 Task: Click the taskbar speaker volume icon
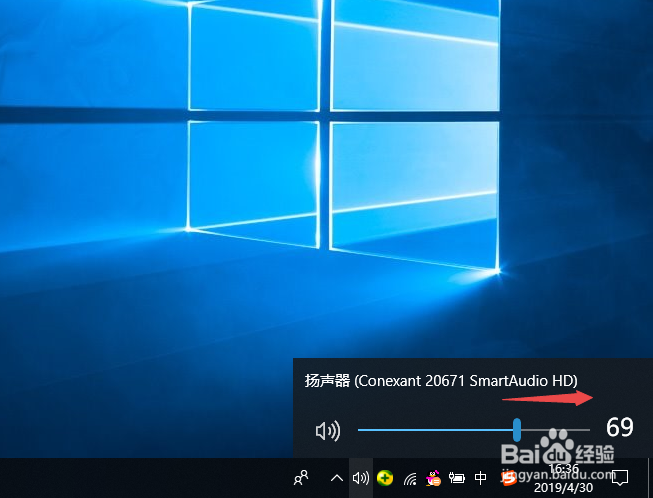point(361,478)
